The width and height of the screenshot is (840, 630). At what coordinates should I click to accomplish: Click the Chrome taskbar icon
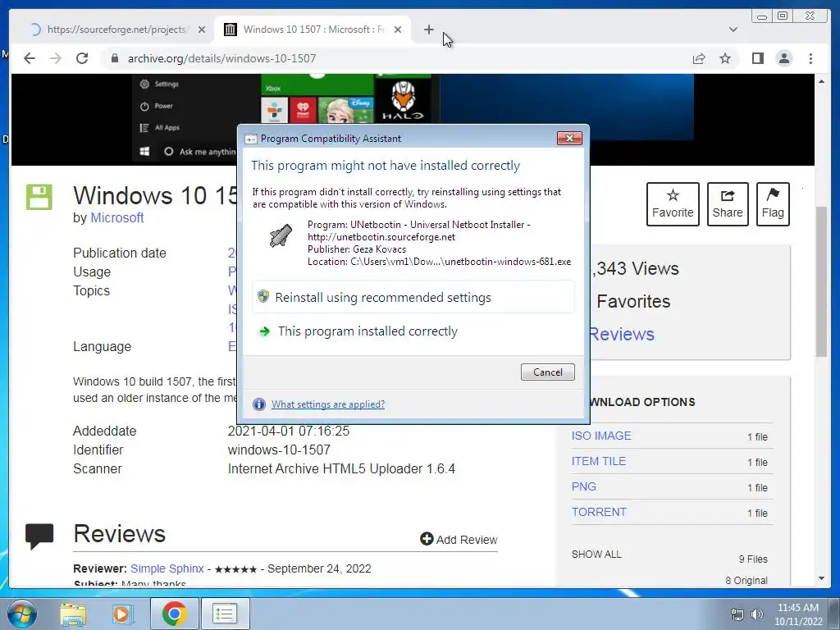174,614
